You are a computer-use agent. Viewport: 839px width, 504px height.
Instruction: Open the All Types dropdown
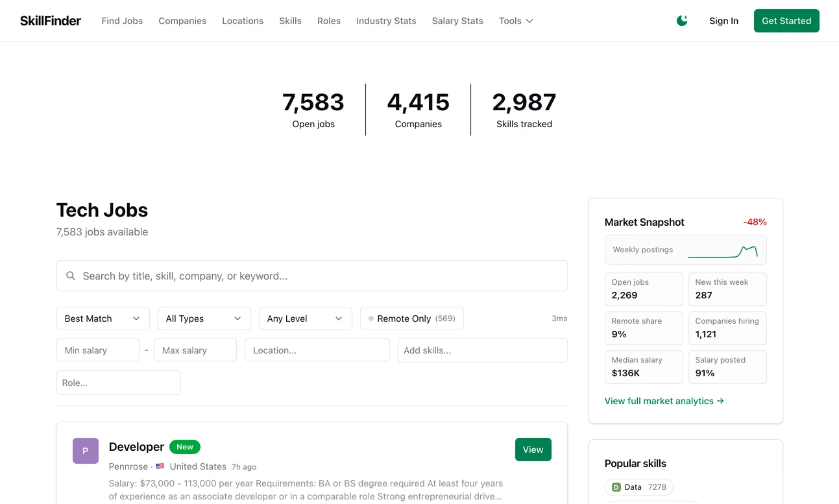tap(204, 318)
